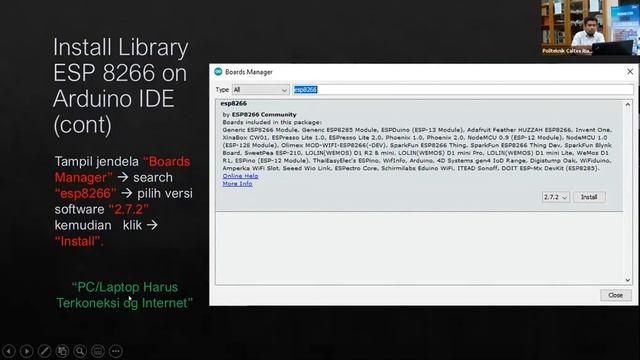640x360 pixels.
Task: Select the esp8266 package title
Action: tap(233, 104)
